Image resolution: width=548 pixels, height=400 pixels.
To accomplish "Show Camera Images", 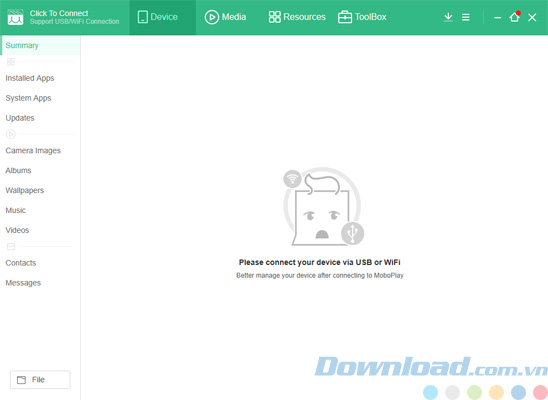I will tap(33, 151).
